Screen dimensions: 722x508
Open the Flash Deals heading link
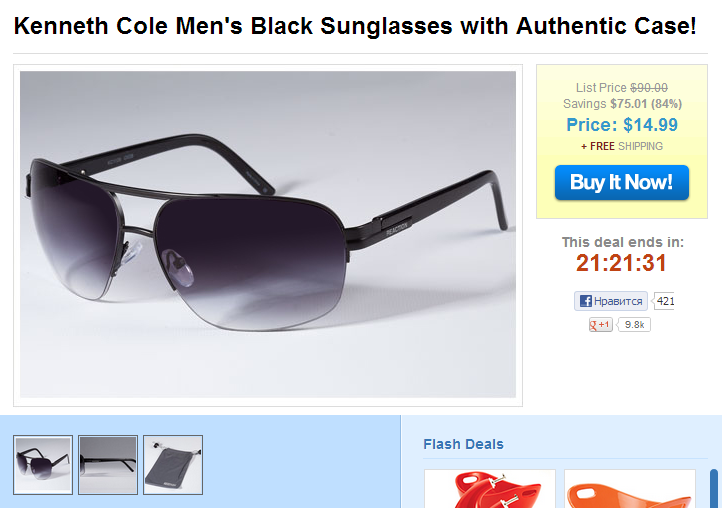463,444
